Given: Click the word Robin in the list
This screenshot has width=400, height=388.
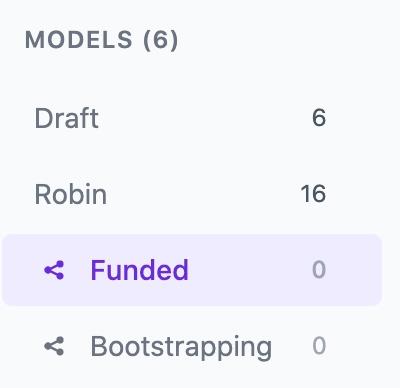Looking at the screenshot, I should [x=71, y=194].
